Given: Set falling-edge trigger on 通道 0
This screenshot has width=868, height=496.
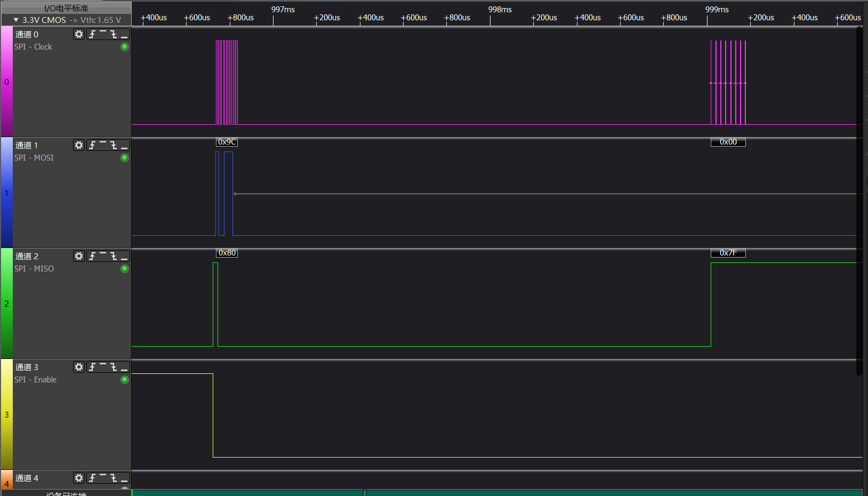Looking at the screenshot, I should click(114, 34).
